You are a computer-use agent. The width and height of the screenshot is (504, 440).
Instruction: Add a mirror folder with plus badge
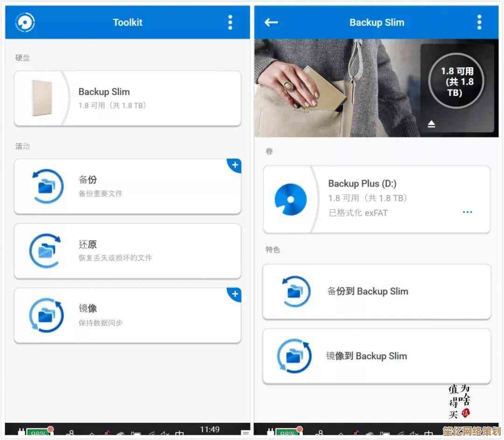coord(235,294)
